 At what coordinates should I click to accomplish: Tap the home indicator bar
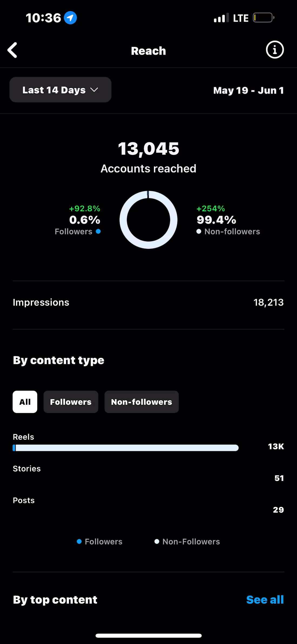[x=148, y=636]
